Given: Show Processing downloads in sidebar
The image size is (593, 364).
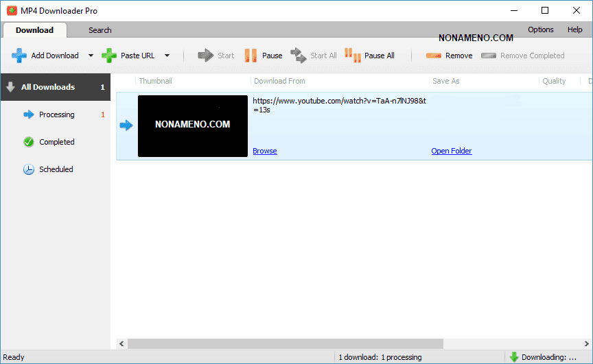Looking at the screenshot, I should coord(56,114).
